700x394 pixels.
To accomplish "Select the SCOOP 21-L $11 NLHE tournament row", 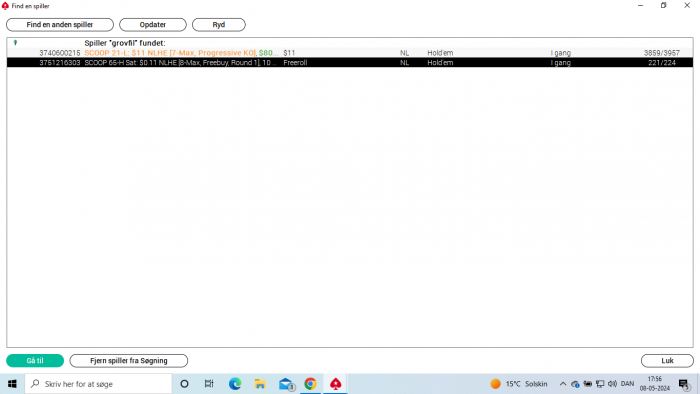I will (350, 53).
